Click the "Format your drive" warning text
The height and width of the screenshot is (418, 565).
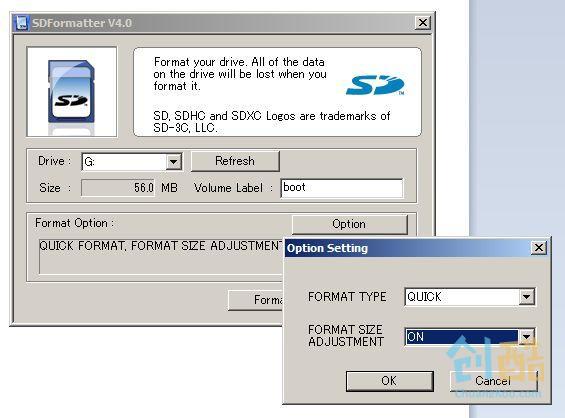tap(240, 74)
